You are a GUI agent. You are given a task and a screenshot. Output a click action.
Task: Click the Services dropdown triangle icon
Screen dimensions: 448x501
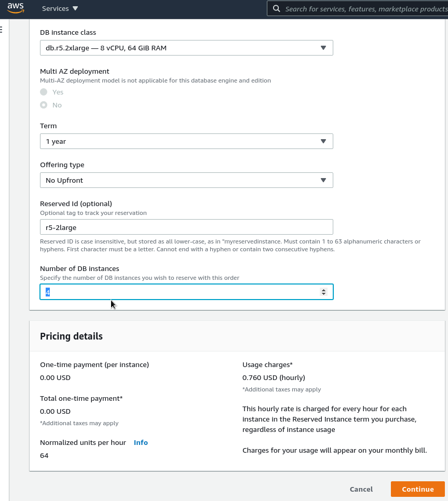[75, 8]
